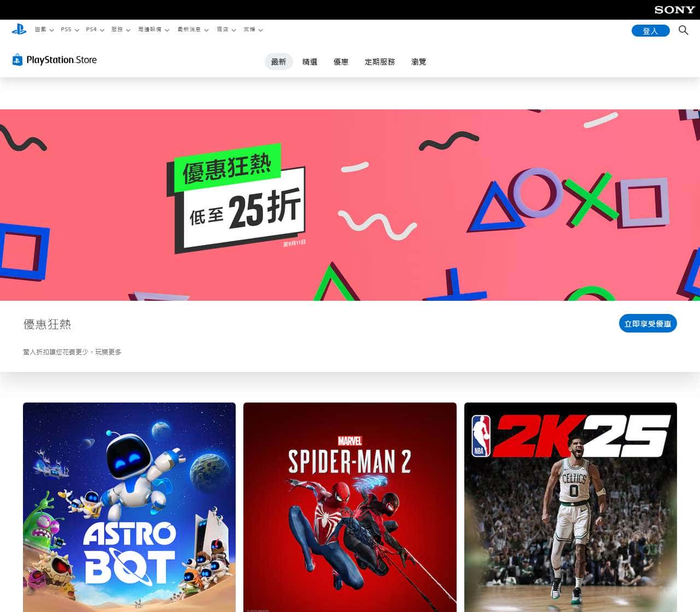Viewport: 700px width, 612px height.
Task: Select the 優惠 tab
Action: click(341, 62)
